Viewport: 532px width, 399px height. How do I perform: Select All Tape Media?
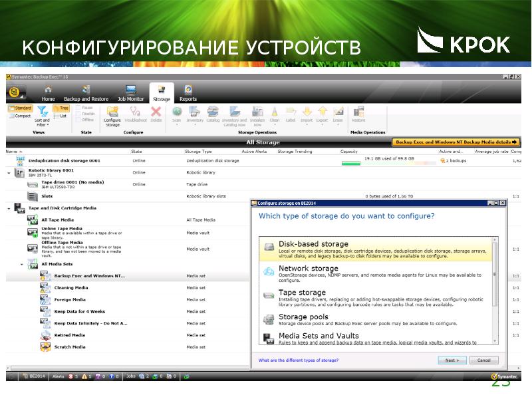click(58, 220)
